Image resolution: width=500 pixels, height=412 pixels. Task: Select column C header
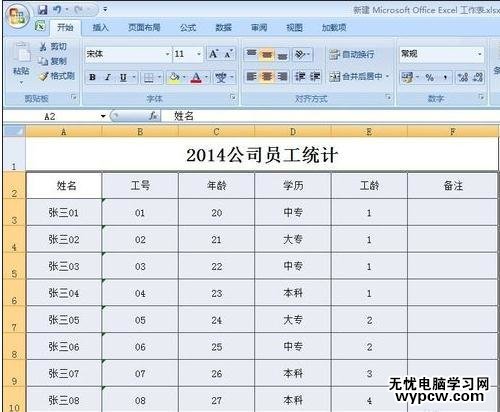pyautogui.click(x=216, y=132)
